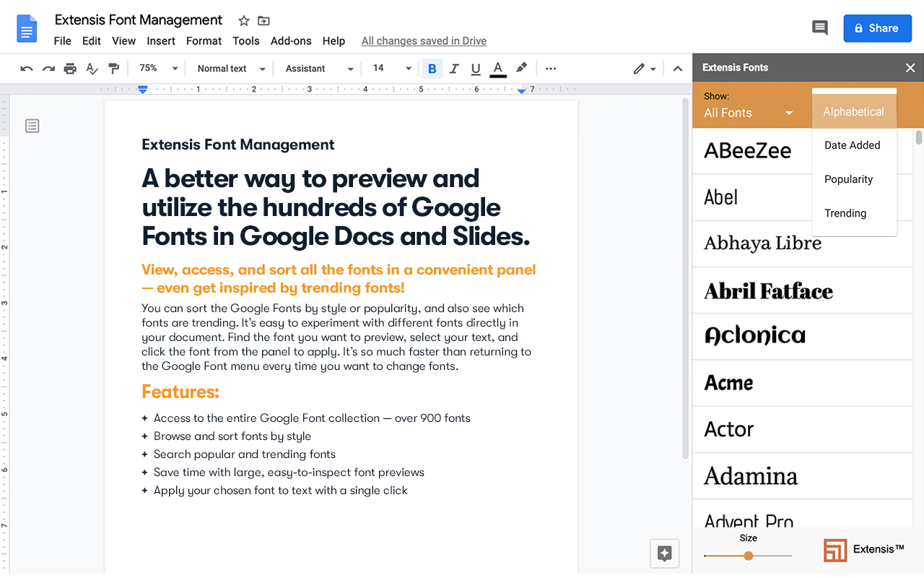Click the 'Browse and sort fonts by style' bullet
Screen dimensions: 924x578
click(232, 436)
